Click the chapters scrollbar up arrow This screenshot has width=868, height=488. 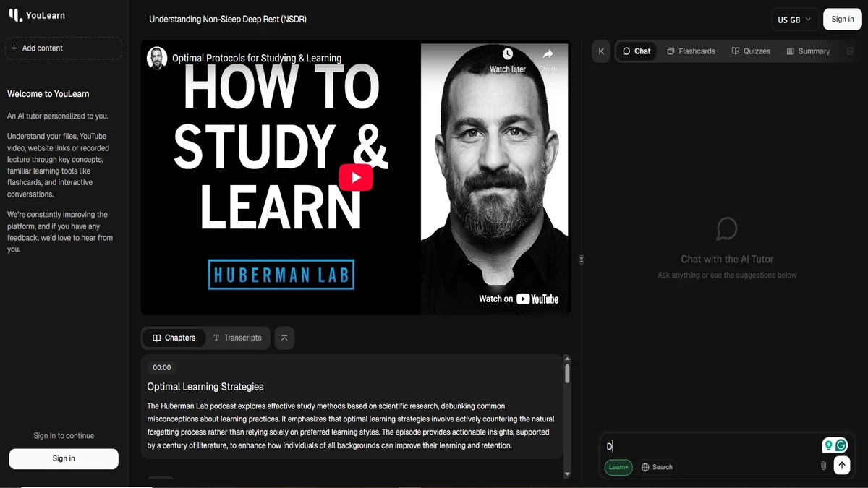pos(567,358)
